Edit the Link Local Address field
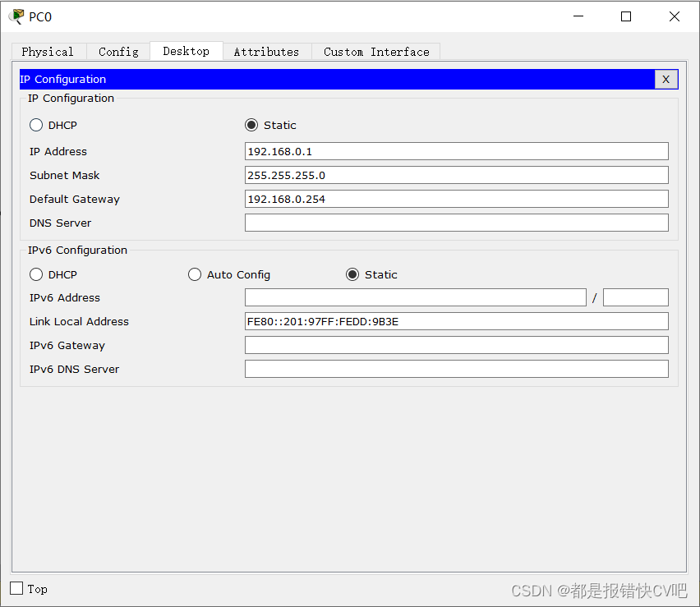 pos(457,321)
